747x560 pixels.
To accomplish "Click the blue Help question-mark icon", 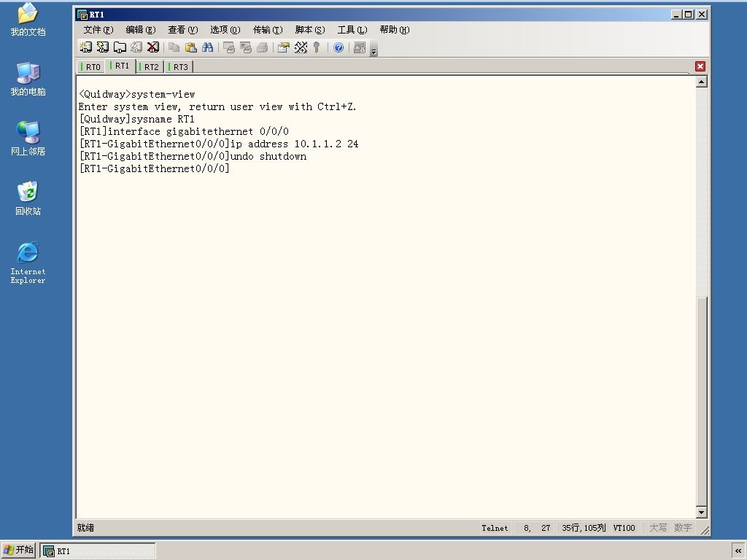I will (x=338, y=47).
